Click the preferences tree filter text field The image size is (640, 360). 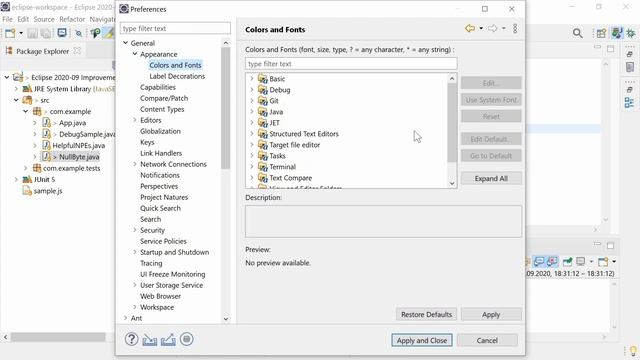tap(175, 29)
